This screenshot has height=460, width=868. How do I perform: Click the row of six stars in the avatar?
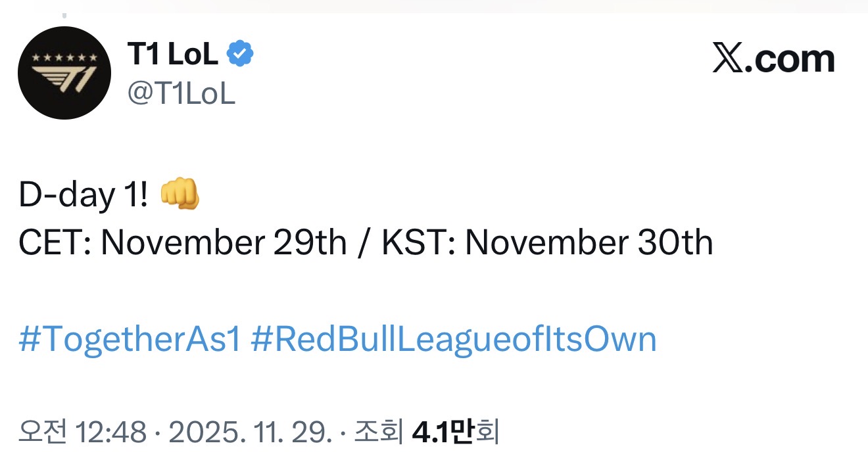pyautogui.click(x=64, y=58)
